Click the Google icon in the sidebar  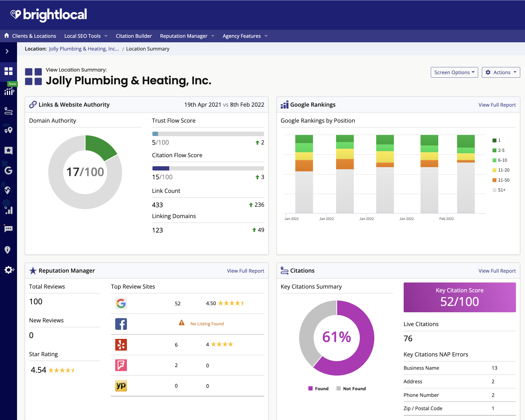point(9,171)
